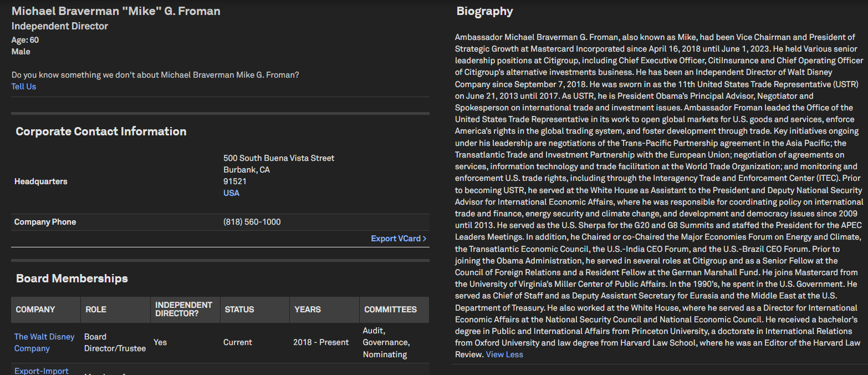
Task: Click the Tell Us link
Action: (24, 87)
